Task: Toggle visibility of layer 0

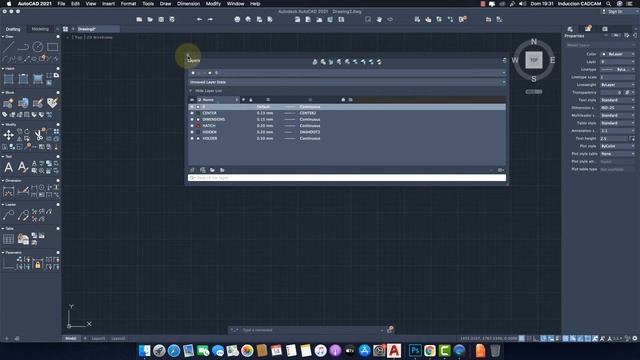Action: point(192,107)
